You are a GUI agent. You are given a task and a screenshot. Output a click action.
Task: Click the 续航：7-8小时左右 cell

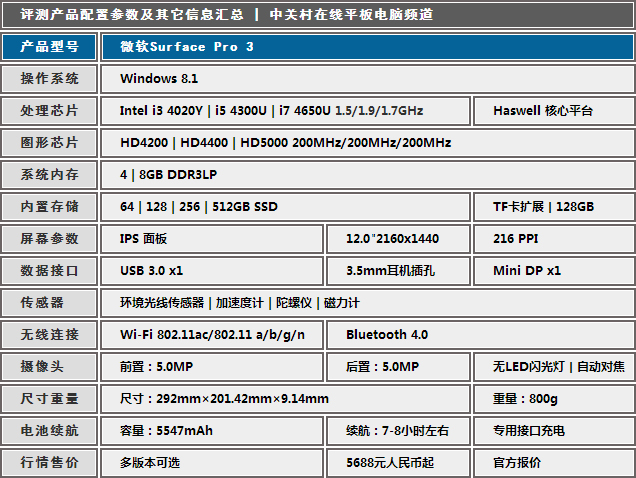pyautogui.click(x=399, y=431)
